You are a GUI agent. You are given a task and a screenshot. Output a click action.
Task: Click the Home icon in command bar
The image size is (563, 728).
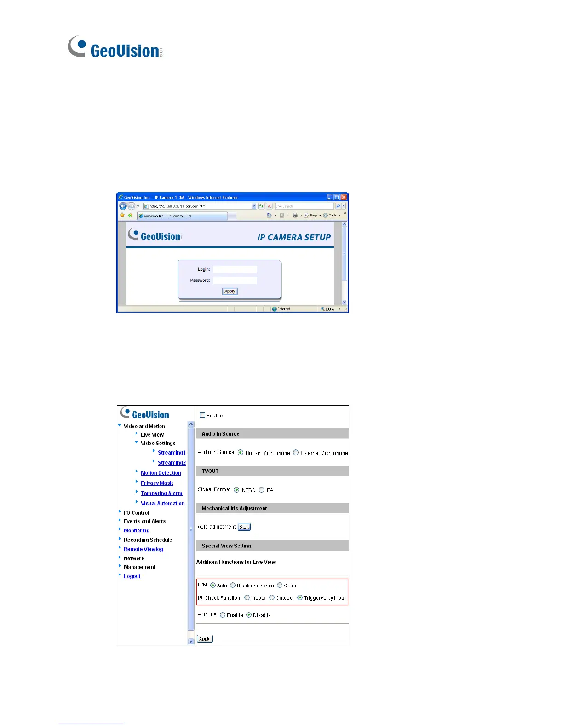(269, 215)
